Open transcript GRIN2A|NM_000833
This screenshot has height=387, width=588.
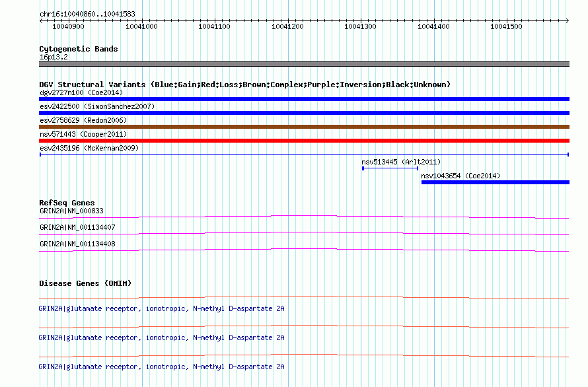pyautogui.click(x=71, y=211)
